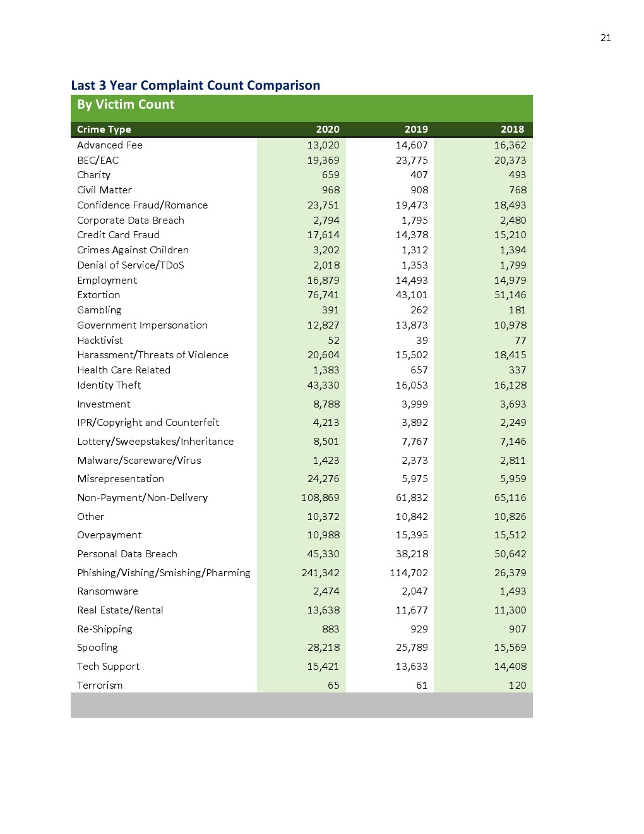Click the 'Identity Theft' row label

[109, 385]
